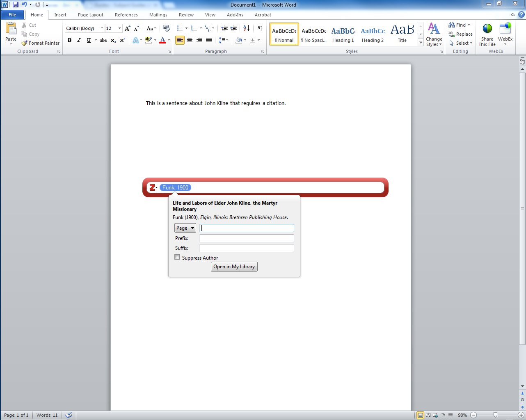Click the Multilevel List icon
The height and width of the screenshot is (420, 526).
[209, 28]
